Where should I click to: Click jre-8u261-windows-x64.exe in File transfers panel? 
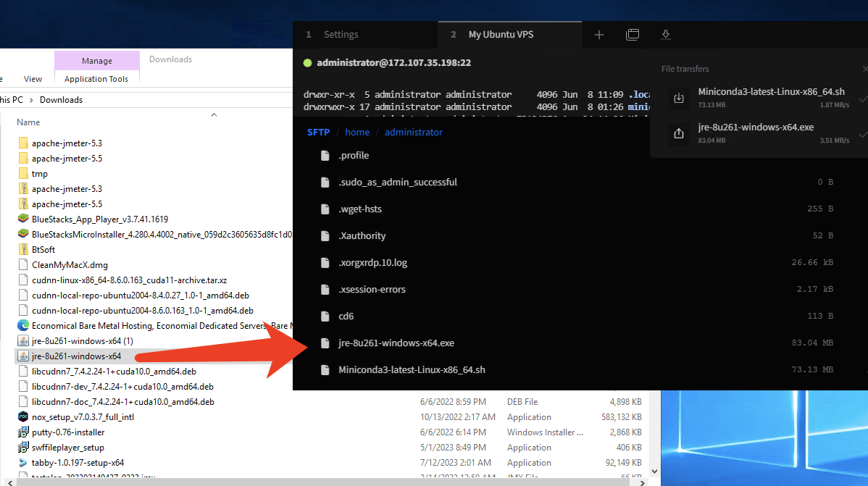(756, 127)
